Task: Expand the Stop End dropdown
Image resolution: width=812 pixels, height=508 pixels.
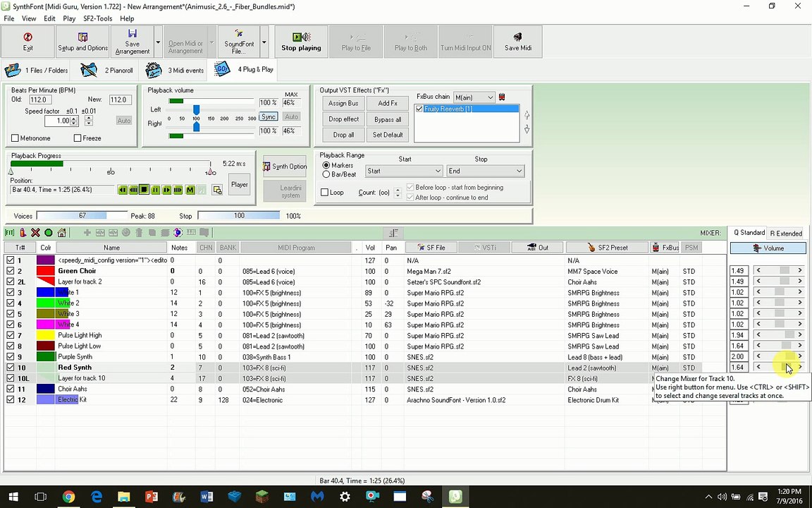Action: (x=486, y=171)
